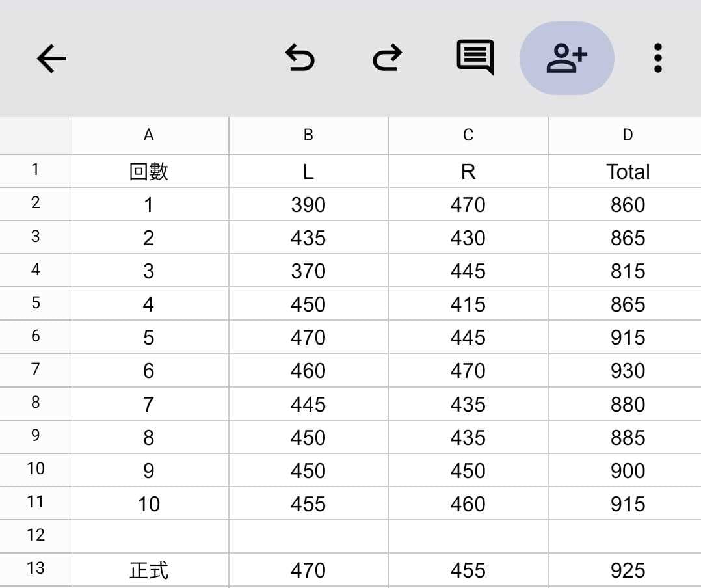Share spreadsheet with add-person icon
The height and width of the screenshot is (588, 701).
click(x=567, y=58)
